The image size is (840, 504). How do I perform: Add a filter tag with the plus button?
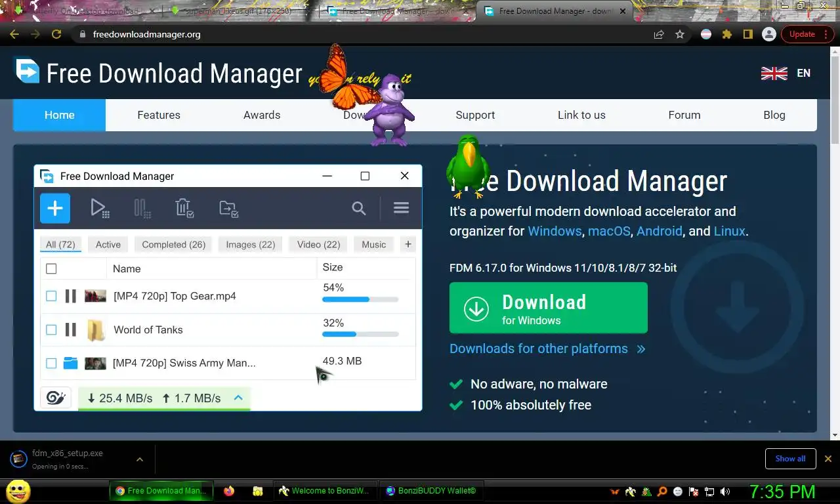[408, 244]
